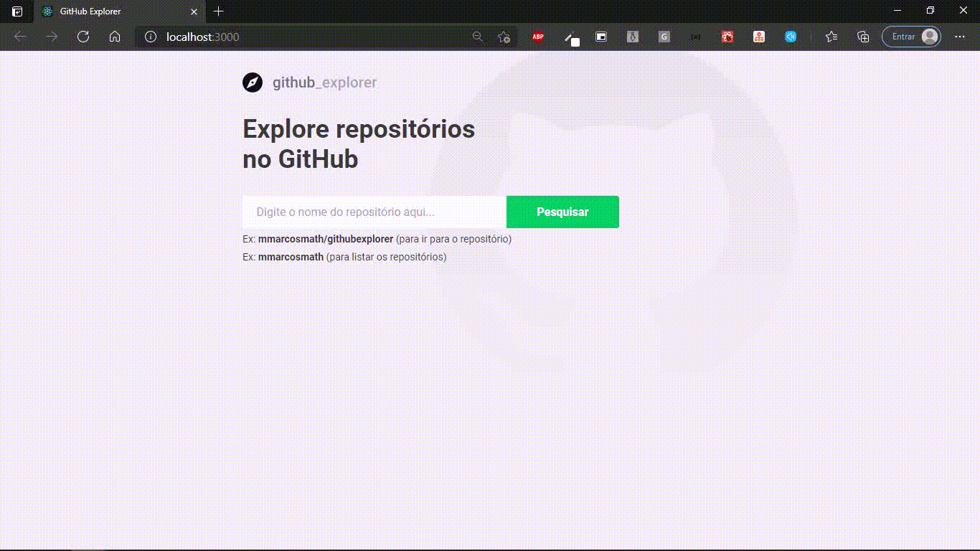Click the zoom out magnifier icon
980x551 pixels.
pos(478,37)
